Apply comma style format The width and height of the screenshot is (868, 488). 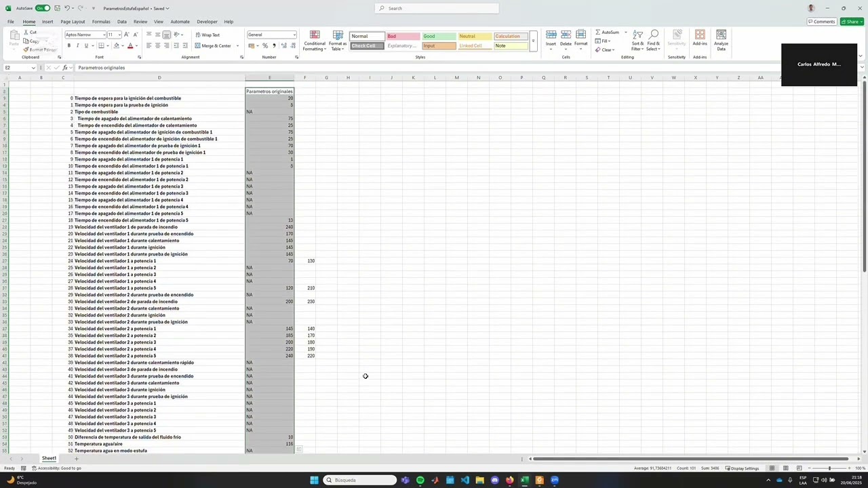[274, 45]
